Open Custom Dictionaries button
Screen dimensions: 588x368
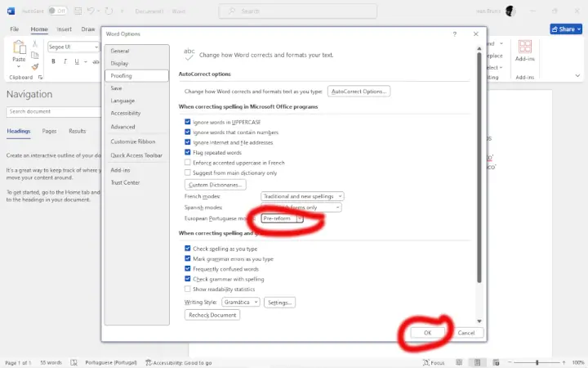[216, 185]
